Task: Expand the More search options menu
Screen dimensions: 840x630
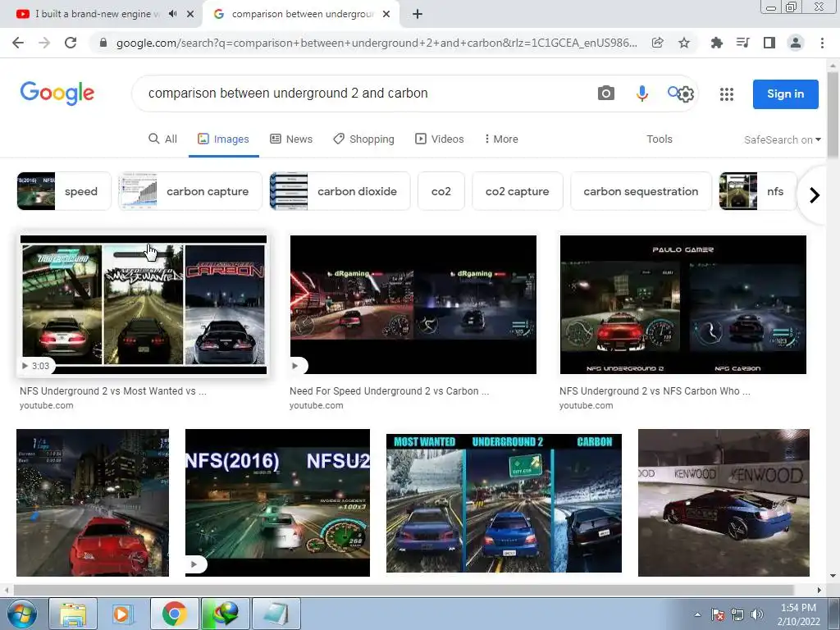Action: (x=501, y=139)
